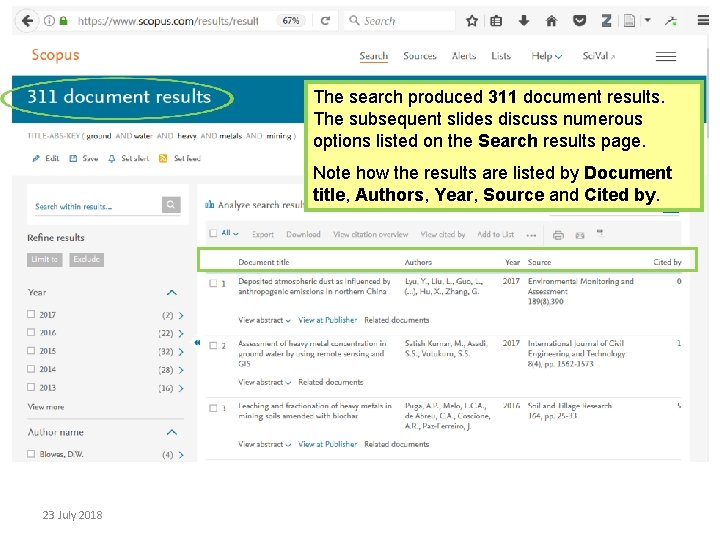Reload the page with the refresh icon
Viewport: 720px width, 540px height.
pyautogui.click(x=325, y=21)
